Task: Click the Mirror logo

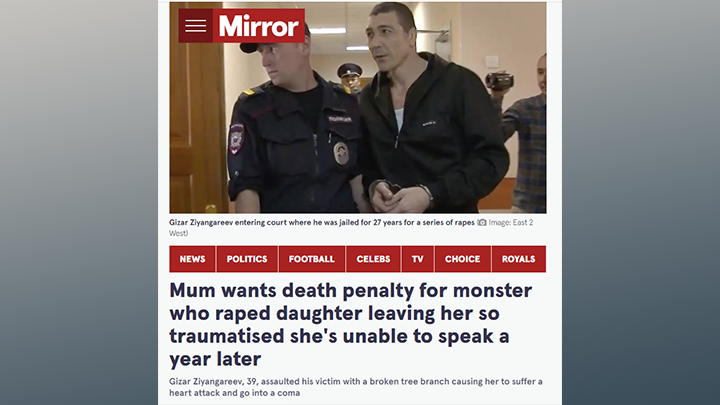Action: point(259,26)
